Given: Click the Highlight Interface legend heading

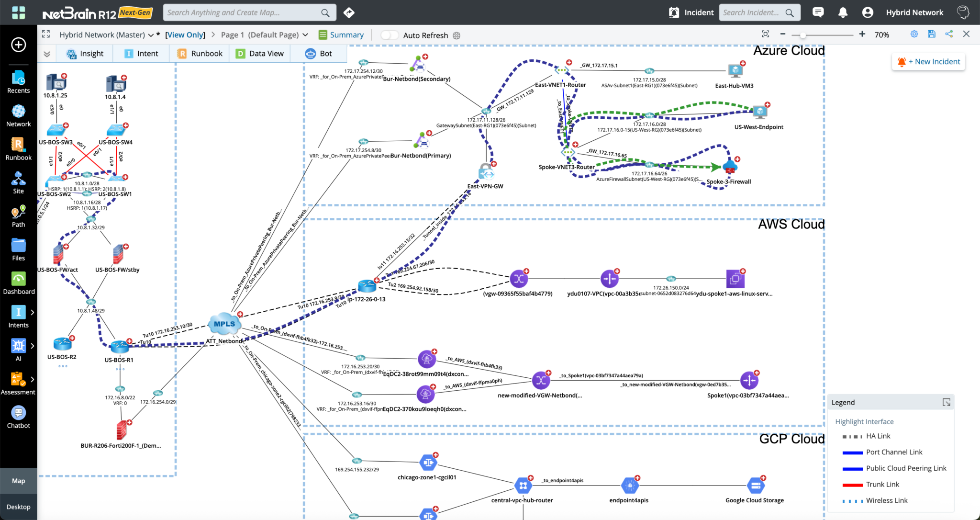Looking at the screenshot, I should (864, 422).
